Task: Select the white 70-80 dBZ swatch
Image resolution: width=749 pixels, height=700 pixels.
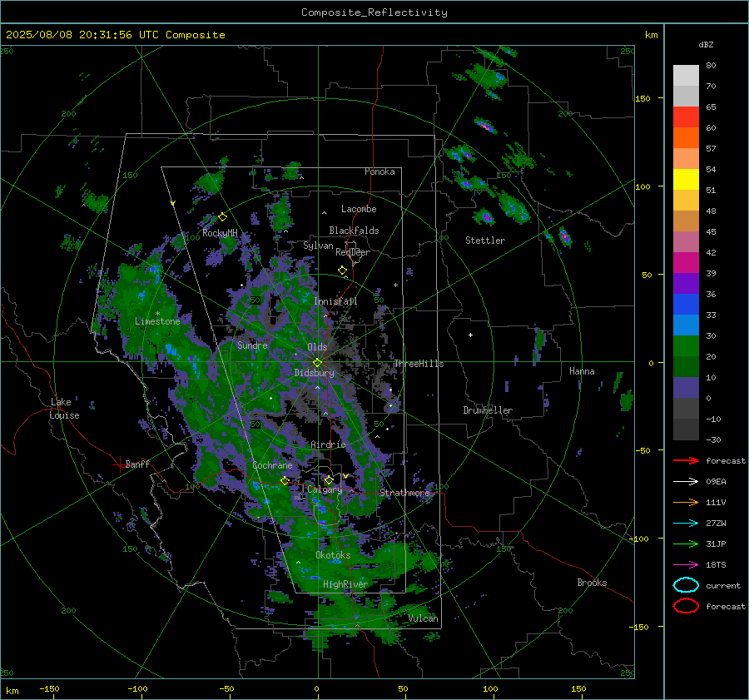Action: click(x=686, y=76)
